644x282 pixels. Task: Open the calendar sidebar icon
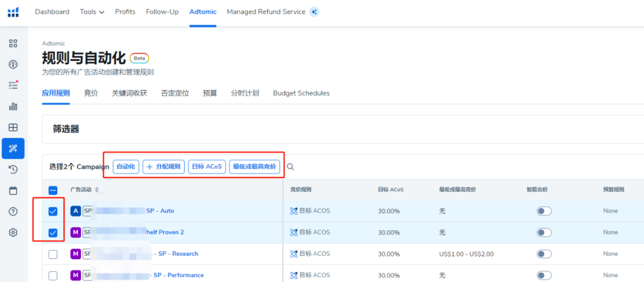tap(13, 190)
